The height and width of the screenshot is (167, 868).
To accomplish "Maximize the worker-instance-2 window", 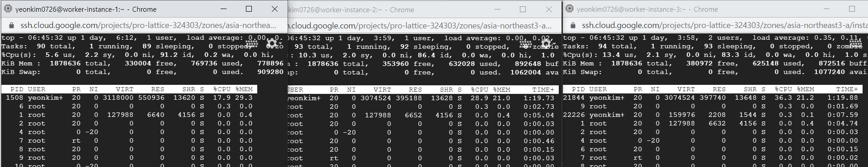I will coord(523,9).
